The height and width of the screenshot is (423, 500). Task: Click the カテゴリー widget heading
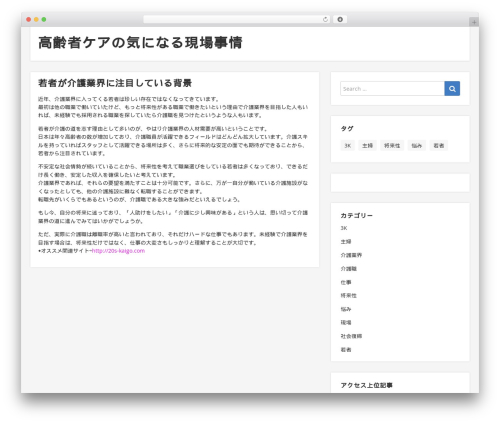coord(356,216)
